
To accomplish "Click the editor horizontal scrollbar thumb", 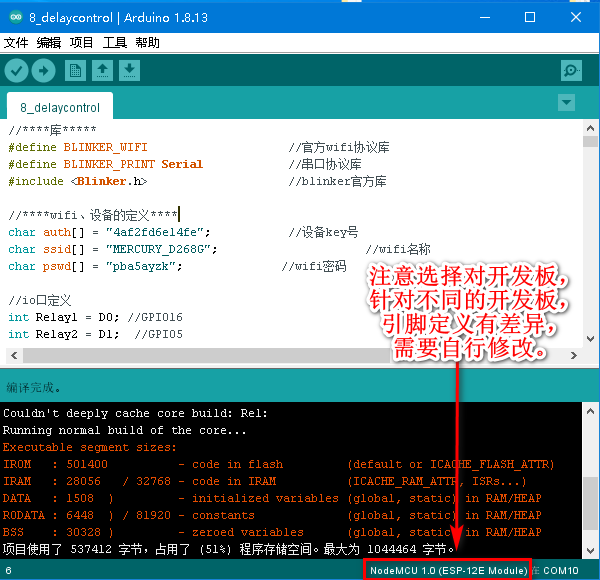I will (x=207, y=355).
